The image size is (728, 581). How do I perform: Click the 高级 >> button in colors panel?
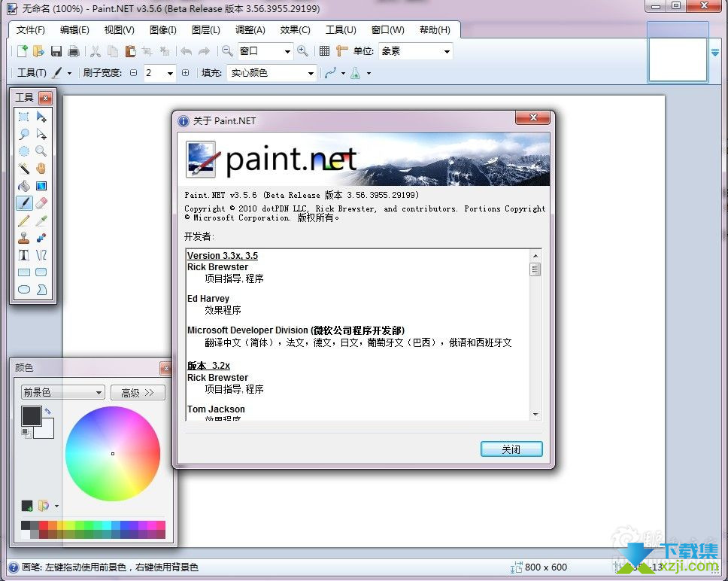coord(138,392)
